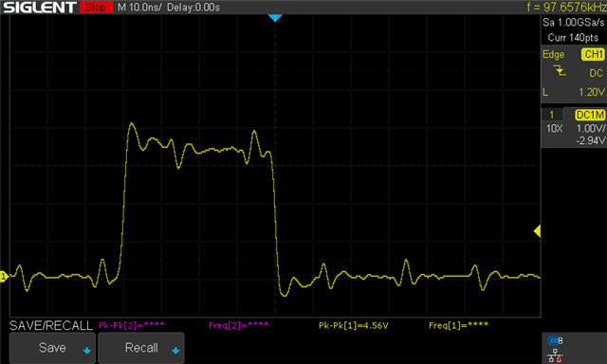Click the network LAN status icon

coord(555,355)
